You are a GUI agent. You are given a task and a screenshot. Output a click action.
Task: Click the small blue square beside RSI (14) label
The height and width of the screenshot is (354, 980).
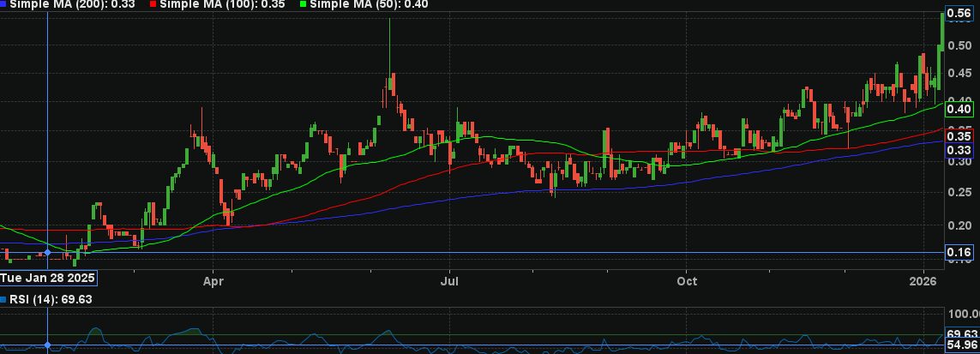point(3,300)
